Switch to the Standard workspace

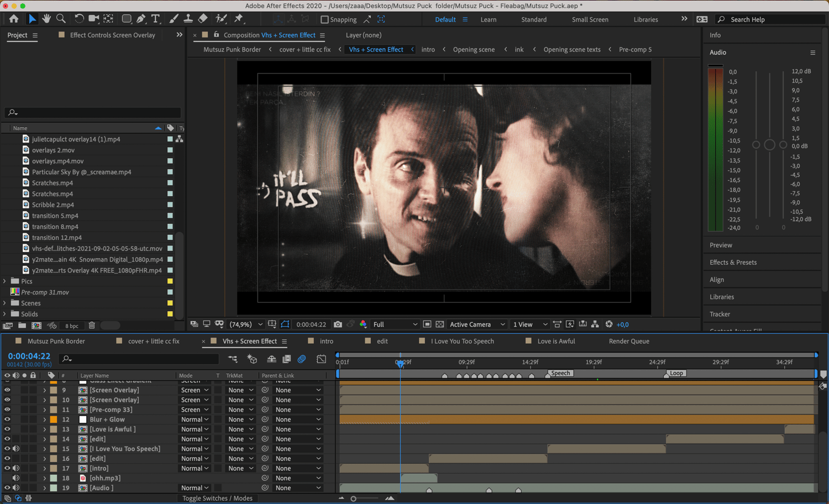tap(534, 19)
